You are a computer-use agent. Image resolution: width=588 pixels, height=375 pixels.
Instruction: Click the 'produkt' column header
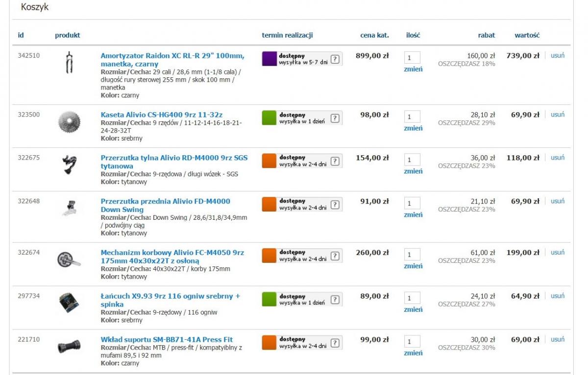tap(68, 35)
